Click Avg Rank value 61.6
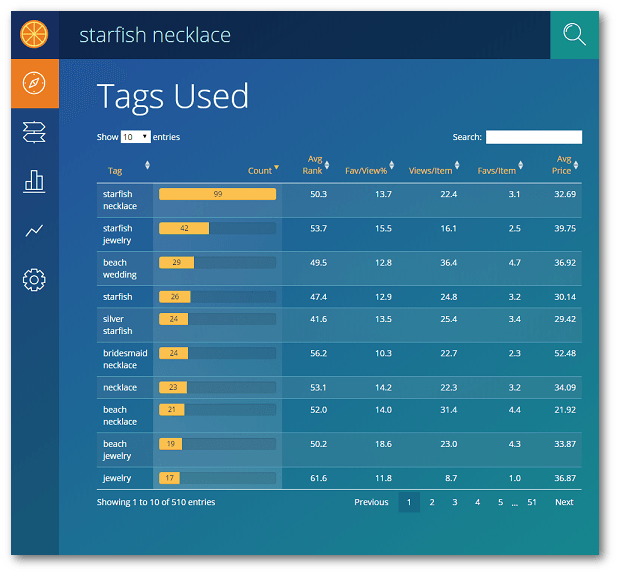618x574 pixels. pos(318,478)
